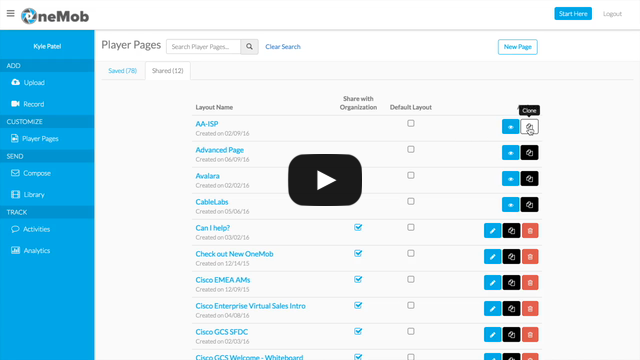Open the CableLabs layout link

pos(212,202)
